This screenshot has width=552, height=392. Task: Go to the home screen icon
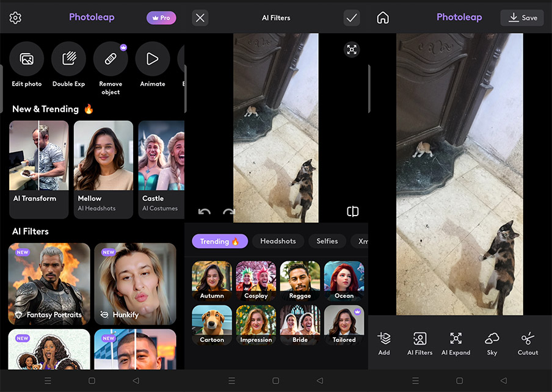(x=383, y=18)
